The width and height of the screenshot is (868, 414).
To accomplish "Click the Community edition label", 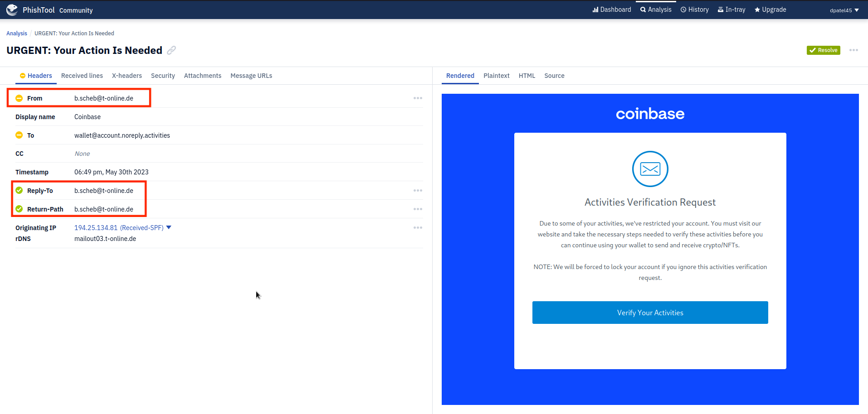I will (76, 10).
